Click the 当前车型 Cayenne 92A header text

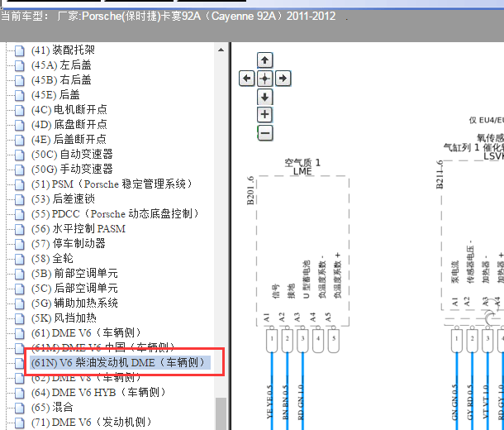pos(169,16)
